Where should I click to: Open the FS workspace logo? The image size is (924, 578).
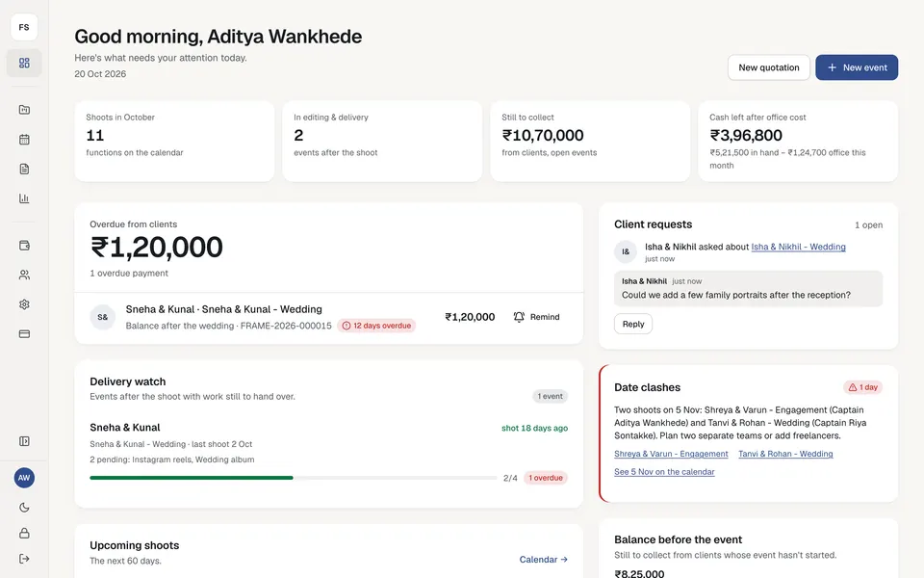[x=24, y=27]
